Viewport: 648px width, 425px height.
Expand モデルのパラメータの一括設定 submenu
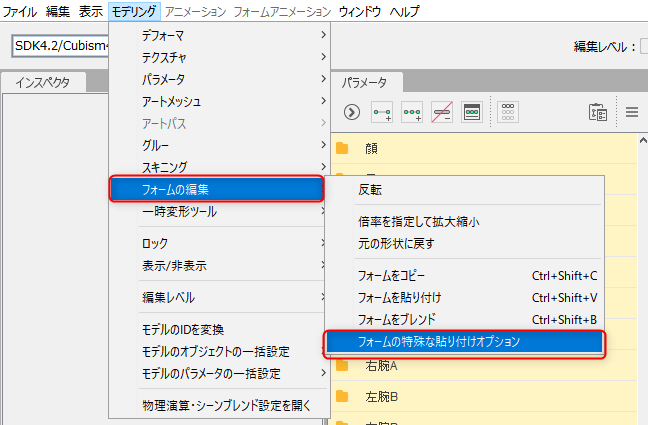tap(219, 374)
